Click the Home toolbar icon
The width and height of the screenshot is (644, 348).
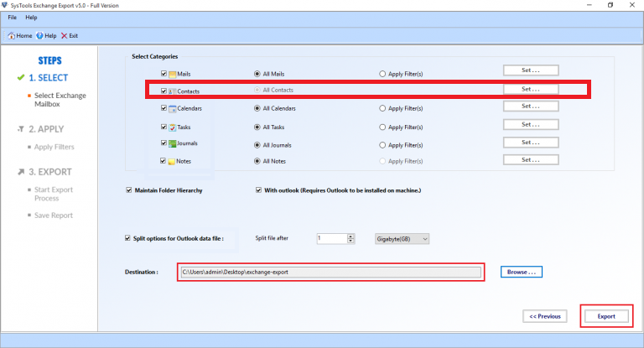click(12, 36)
